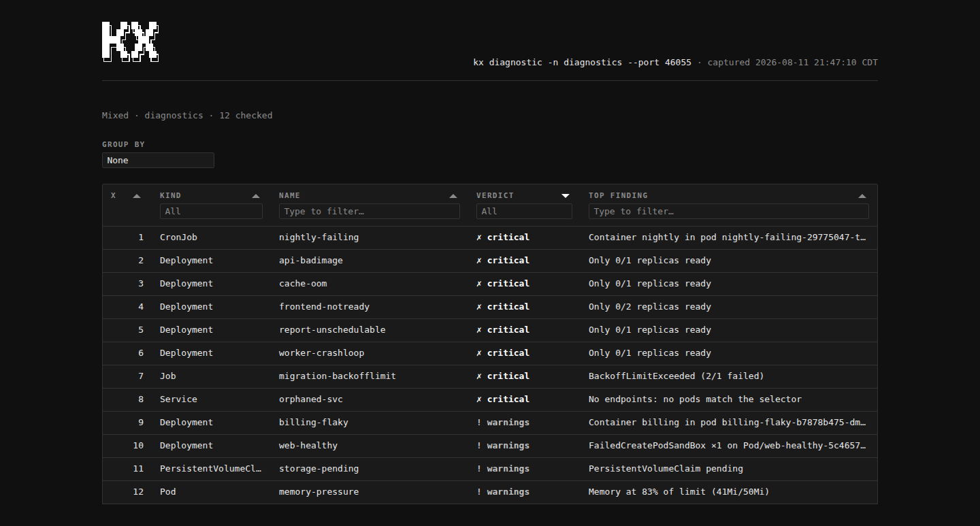Click 'BackoffLimitExceeded (2/1 failed)' finding
Viewport: 980px width, 526px height.
coord(676,376)
